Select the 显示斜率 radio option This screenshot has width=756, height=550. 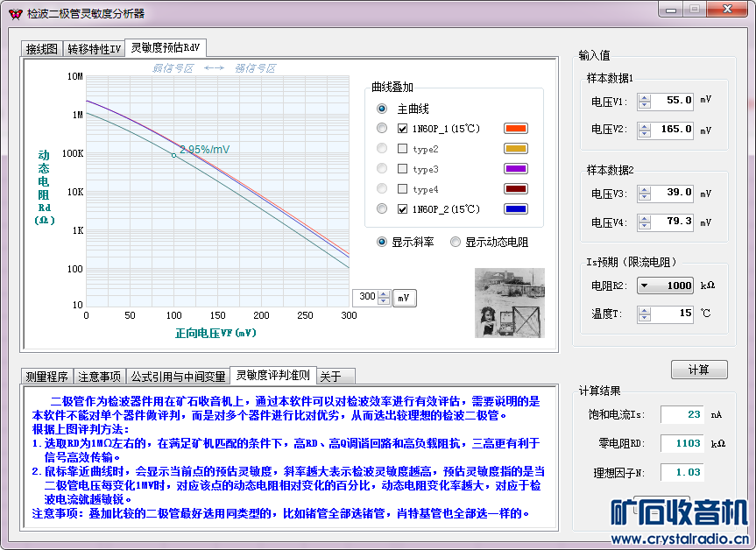click(382, 242)
